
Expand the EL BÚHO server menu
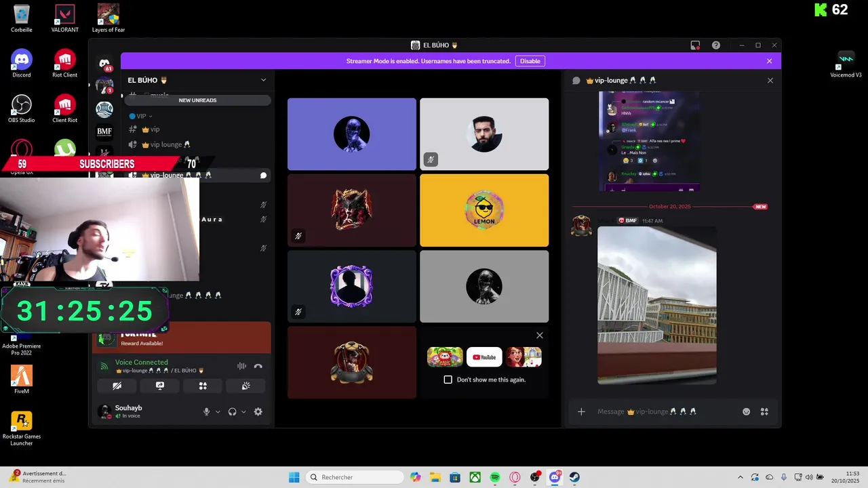264,80
